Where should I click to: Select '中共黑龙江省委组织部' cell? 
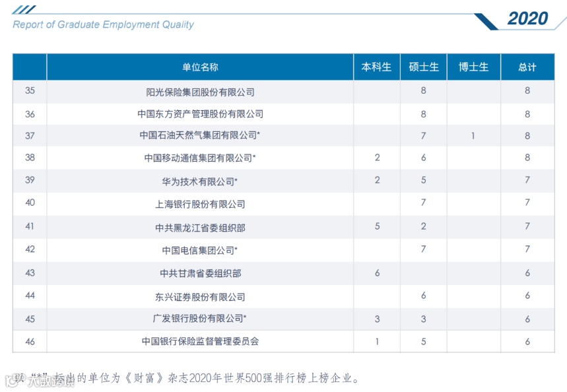click(200, 228)
